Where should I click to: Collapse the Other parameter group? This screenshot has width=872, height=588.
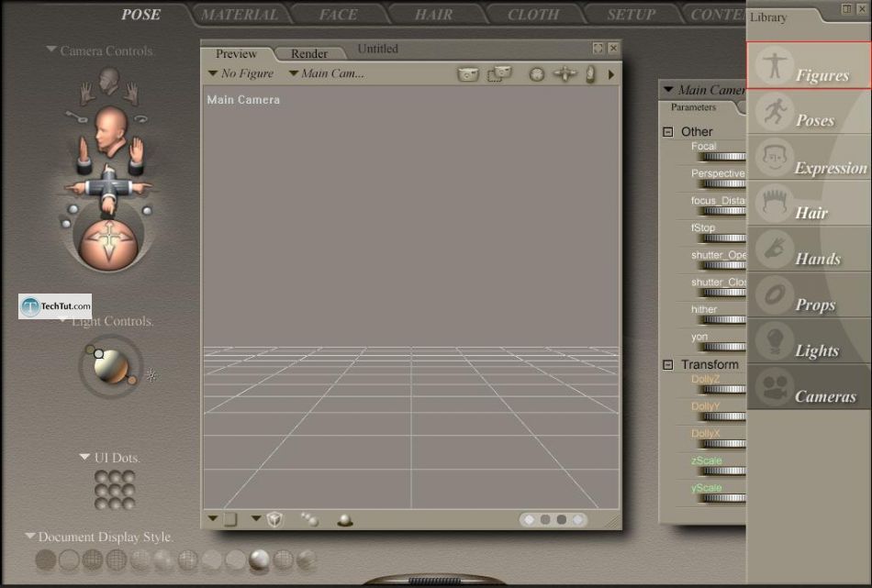[668, 132]
